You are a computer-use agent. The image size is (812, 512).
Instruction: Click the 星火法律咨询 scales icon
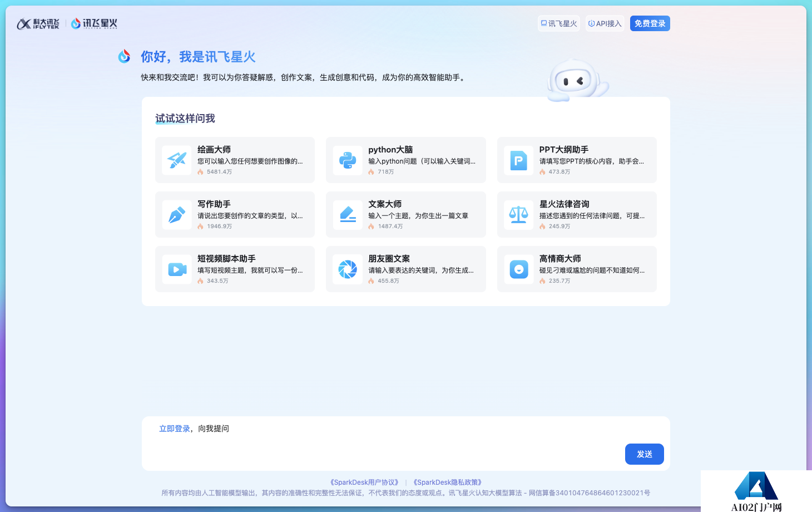point(519,215)
